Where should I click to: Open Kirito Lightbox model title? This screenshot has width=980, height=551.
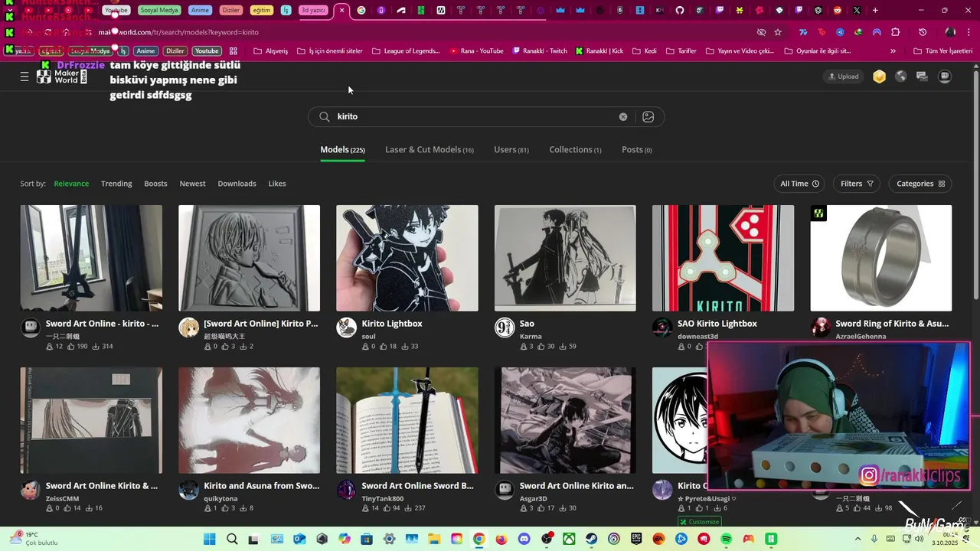click(x=392, y=324)
